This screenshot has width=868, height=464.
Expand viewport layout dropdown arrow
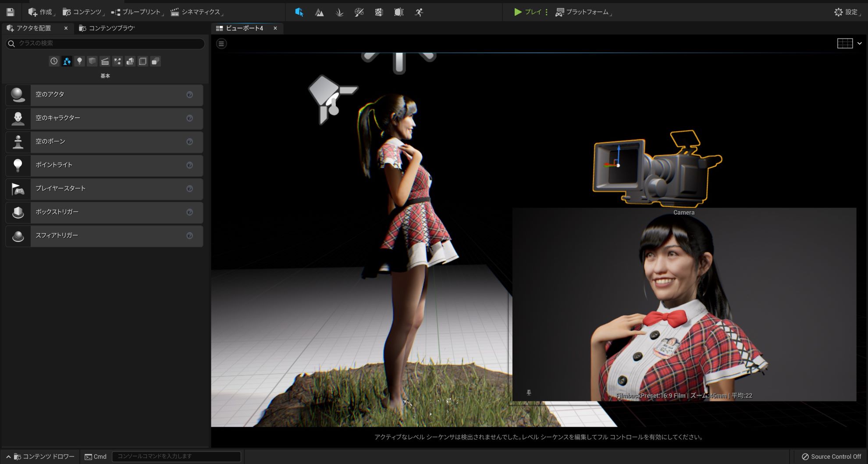pos(859,43)
